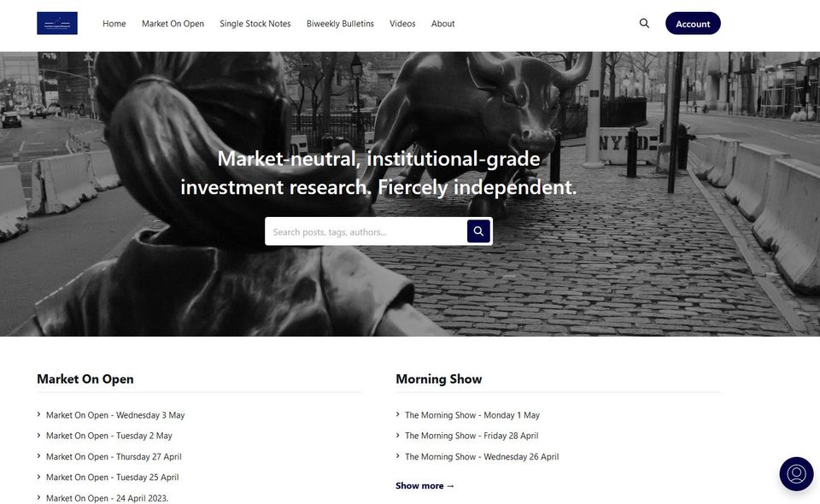Screen dimensions: 820x504
Task: Submit search with the blue magnifier button
Action: click(x=478, y=231)
